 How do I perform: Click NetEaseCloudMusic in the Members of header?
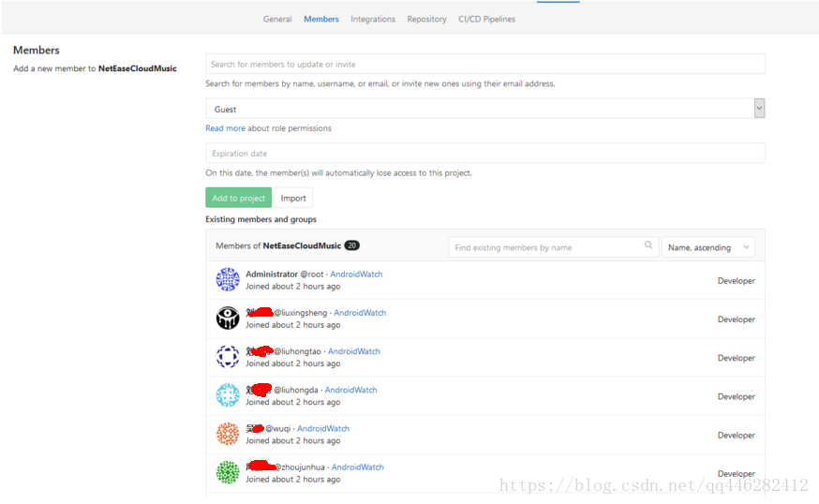[x=302, y=246]
